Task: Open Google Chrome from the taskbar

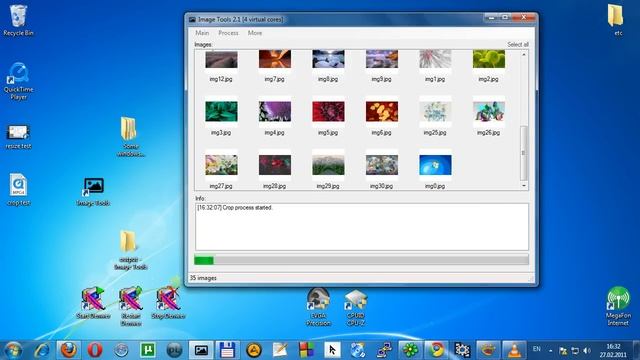Action: (436, 350)
